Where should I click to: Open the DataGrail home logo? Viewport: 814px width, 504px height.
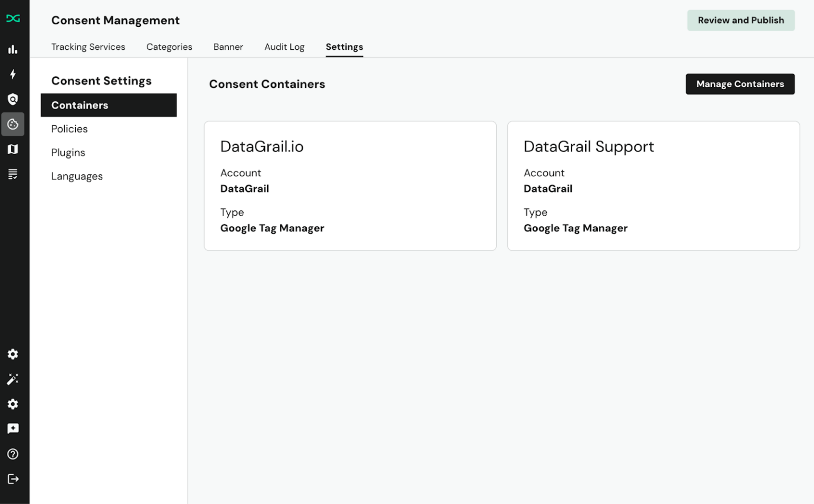(13, 17)
